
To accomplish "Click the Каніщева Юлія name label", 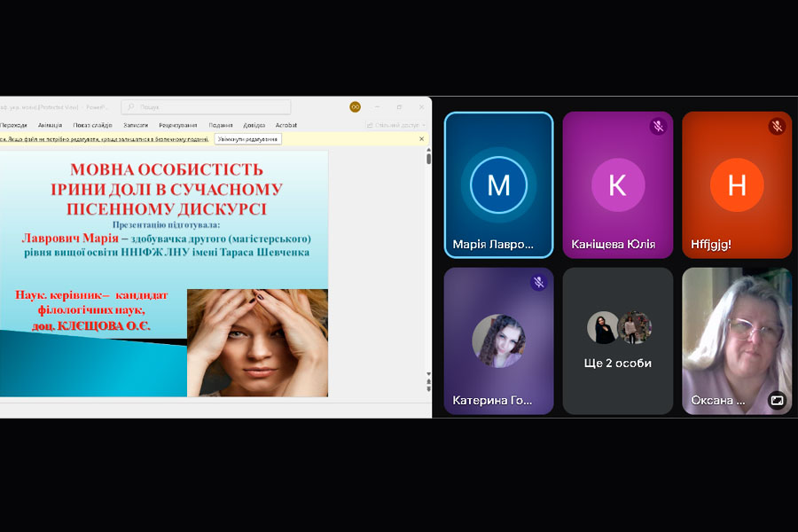I will click(614, 245).
